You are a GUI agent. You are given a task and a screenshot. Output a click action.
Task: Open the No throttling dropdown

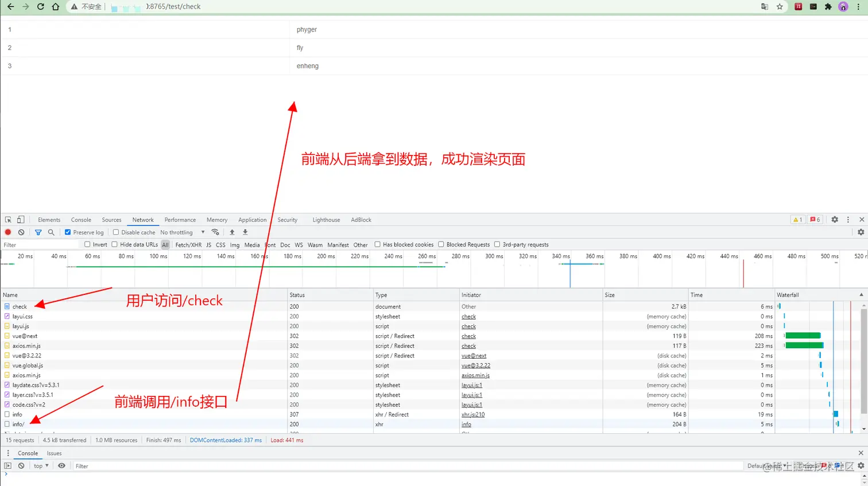[183, 232]
